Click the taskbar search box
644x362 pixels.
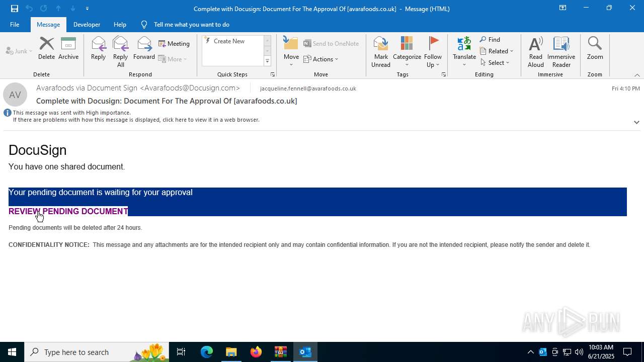pos(97,352)
